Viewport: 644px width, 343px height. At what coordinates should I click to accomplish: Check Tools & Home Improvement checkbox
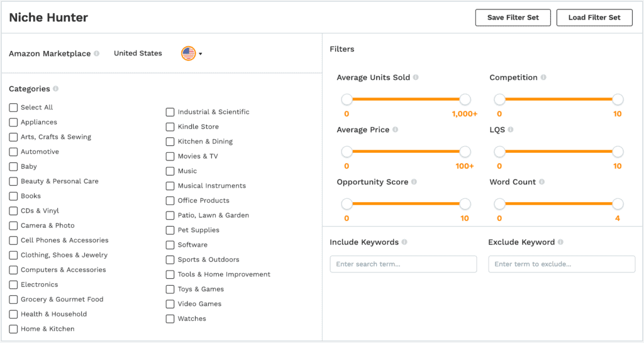[170, 275]
